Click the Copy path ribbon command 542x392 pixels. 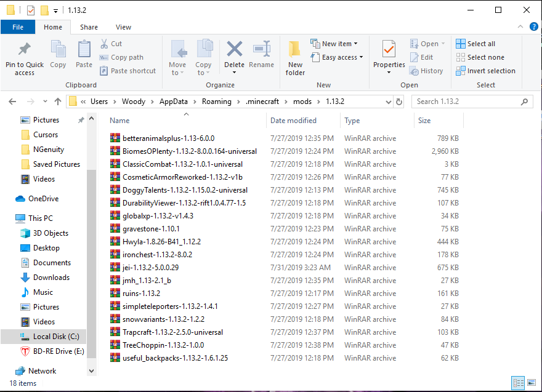[x=122, y=57]
